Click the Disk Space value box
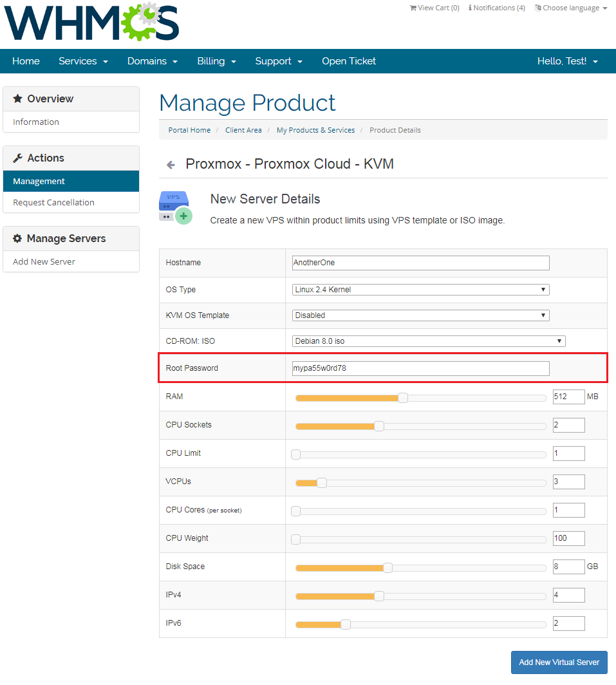616x685 pixels. tap(568, 567)
